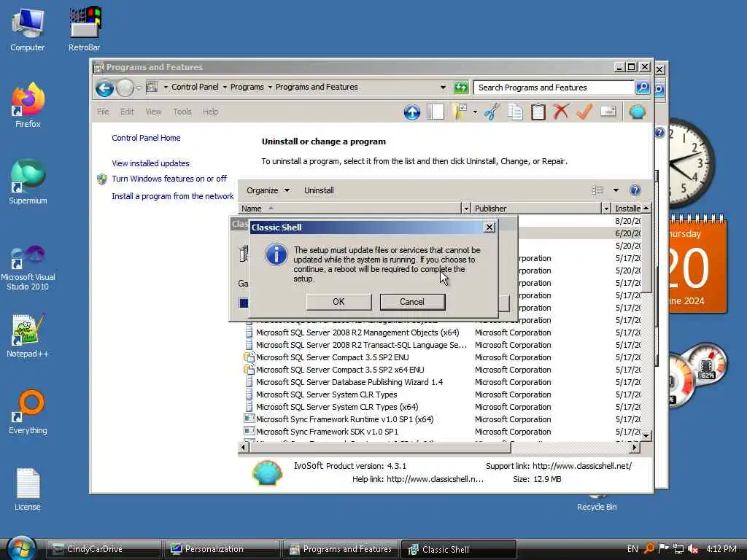This screenshot has width=747, height=560.
Task: Click Turn Windows features on or off
Action: pyautogui.click(x=169, y=179)
